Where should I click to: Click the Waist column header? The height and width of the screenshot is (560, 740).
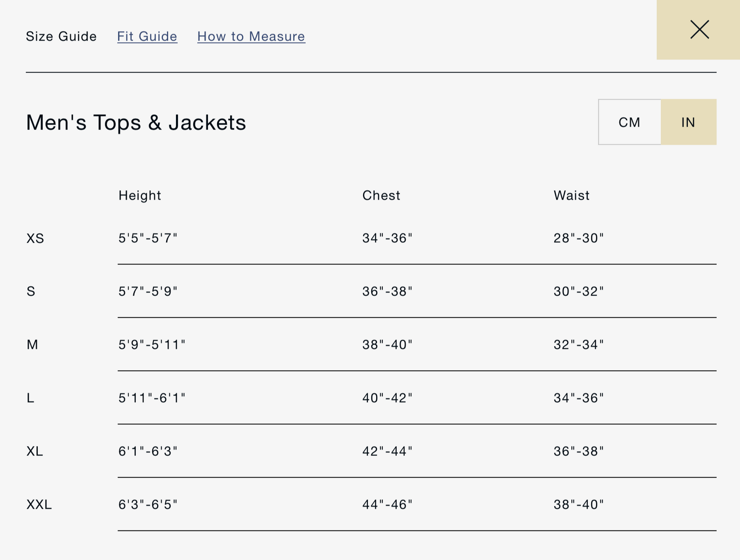(571, 195)
